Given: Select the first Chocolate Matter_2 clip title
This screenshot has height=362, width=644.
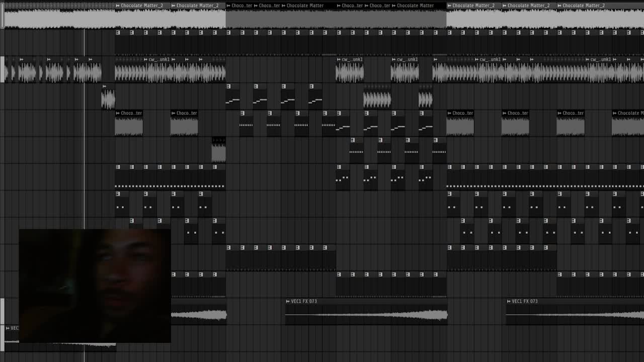Looking at the screenshot, I should (x=142, y=6).
